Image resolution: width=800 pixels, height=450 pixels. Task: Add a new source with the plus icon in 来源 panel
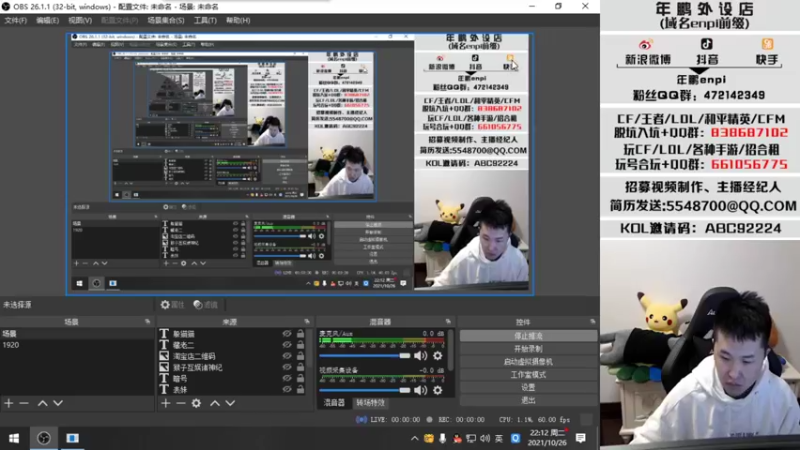point(166,403)
